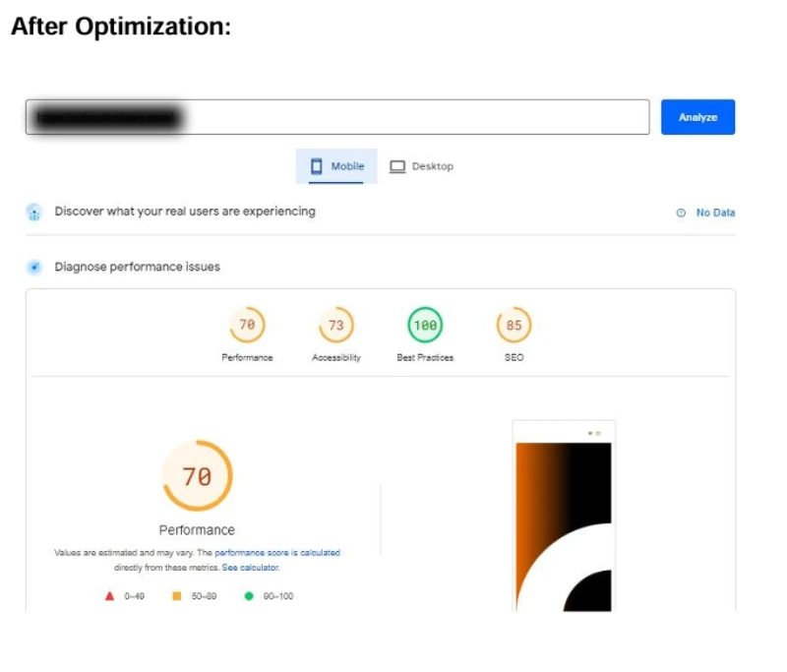Click the mobile phone icon
The image size is (787, 672).
[x=316, y=166]
